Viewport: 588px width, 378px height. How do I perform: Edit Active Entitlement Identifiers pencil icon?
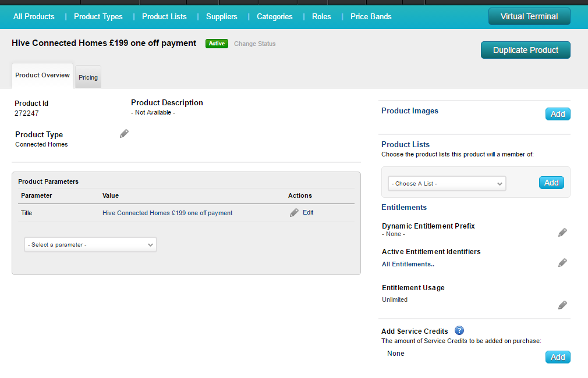click(x=562, y=263)
